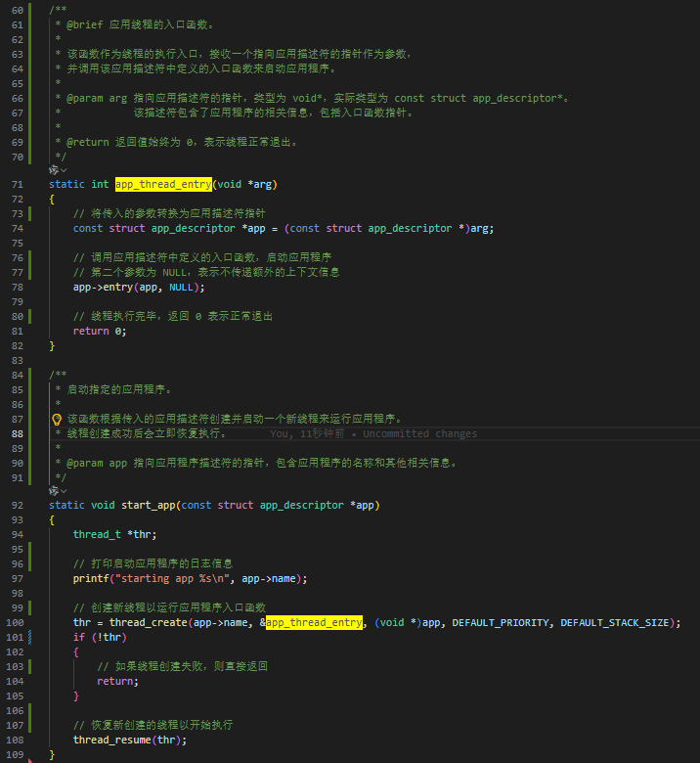Click the 'static int' keywords on line 71
This screenshot has height=763, width=700.
click(x=79, y=184)
